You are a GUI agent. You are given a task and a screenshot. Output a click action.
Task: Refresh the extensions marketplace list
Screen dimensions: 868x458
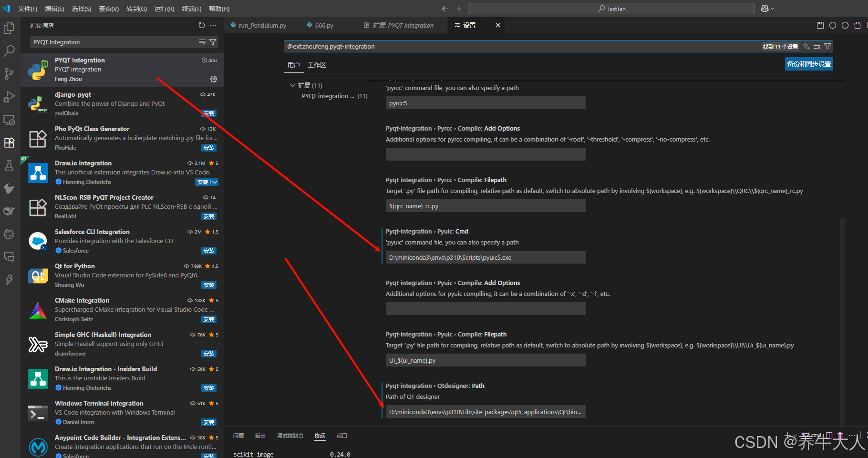pyautogui.click(x=202, y=25)
